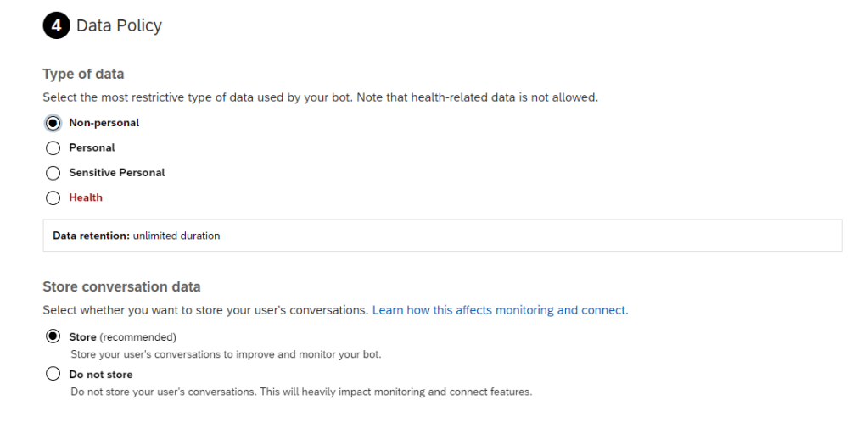Click the 'Type of data' heading
This screenshot has width=868, height=428.
pyautogui.click(x=83, y=75)
